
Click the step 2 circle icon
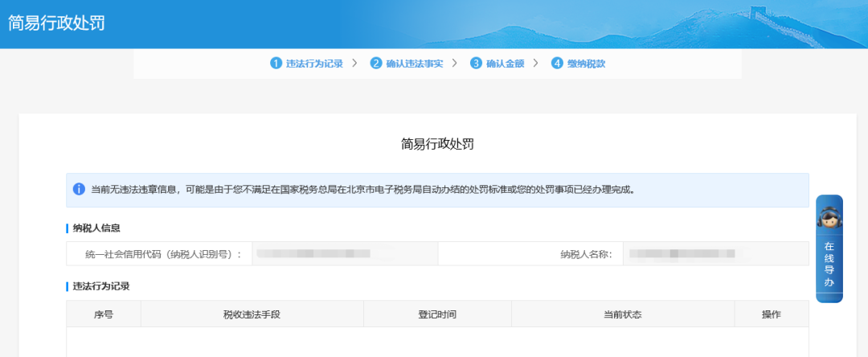[376, 63]
